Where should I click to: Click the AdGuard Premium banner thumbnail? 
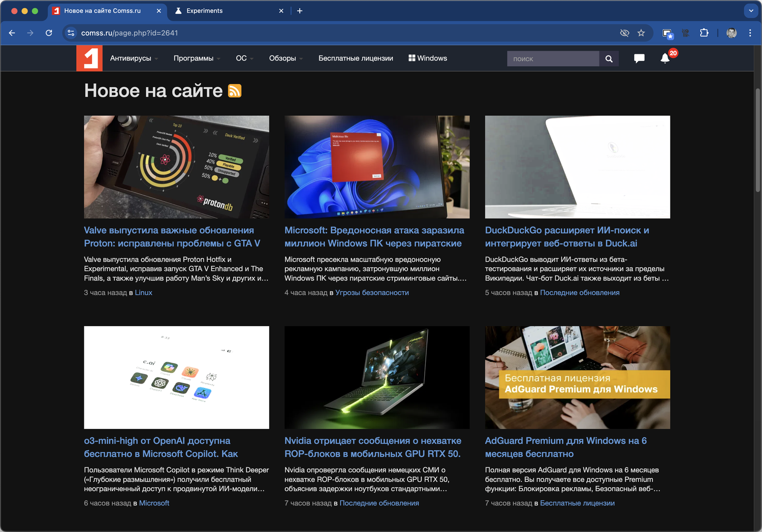pyautogui.click(x=578, y=378)
